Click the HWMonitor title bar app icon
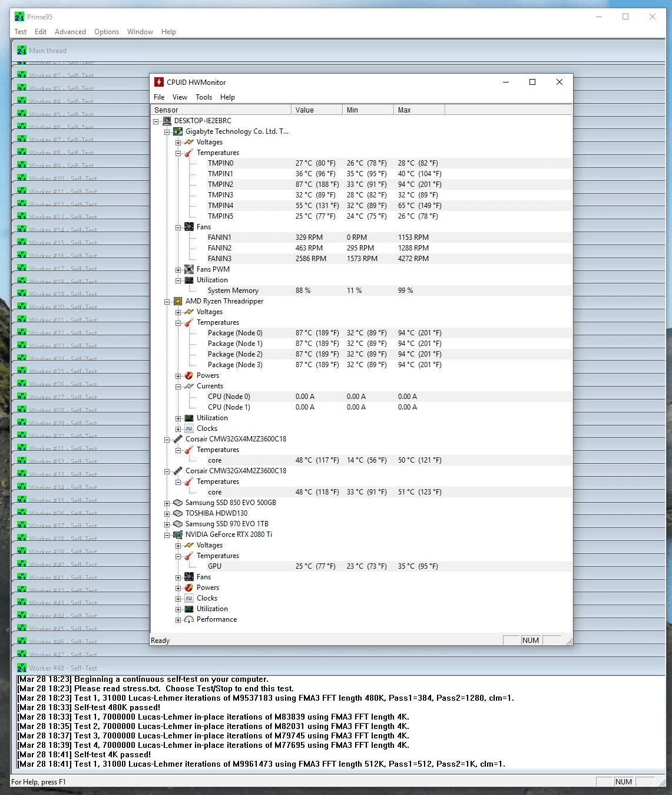672x795 pixels. [x=158, y=82]
